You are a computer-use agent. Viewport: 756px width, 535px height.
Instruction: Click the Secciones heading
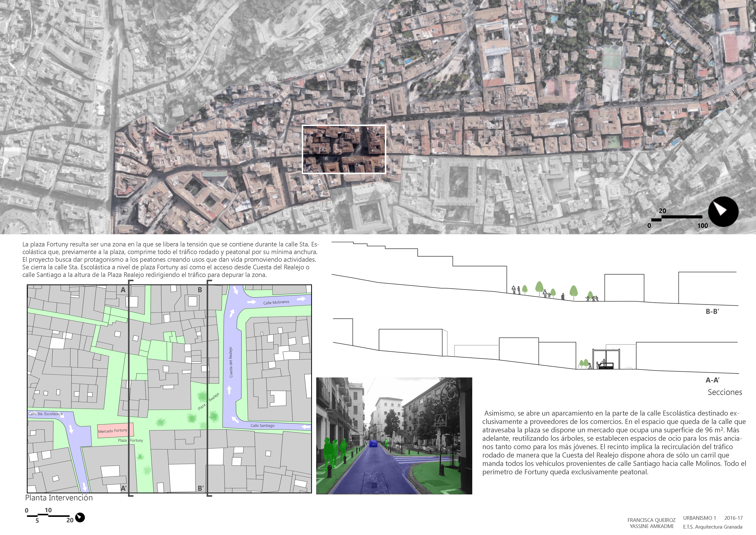point(725,392)
